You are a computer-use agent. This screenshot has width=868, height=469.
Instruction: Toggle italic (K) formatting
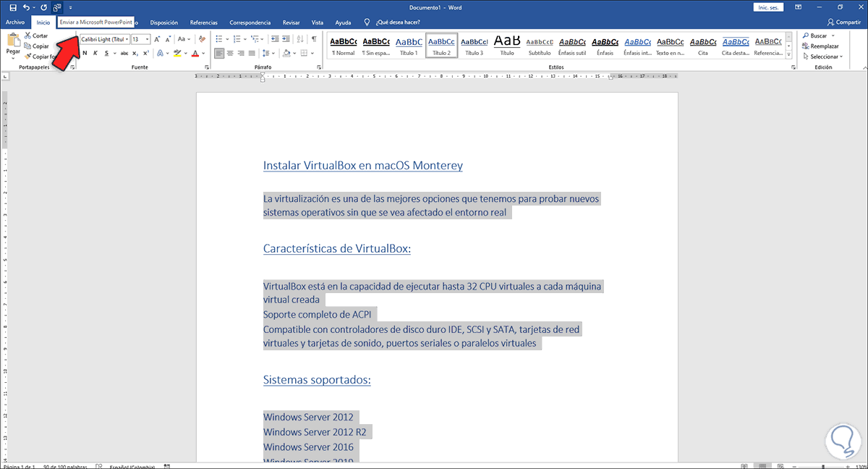point(95,53)
